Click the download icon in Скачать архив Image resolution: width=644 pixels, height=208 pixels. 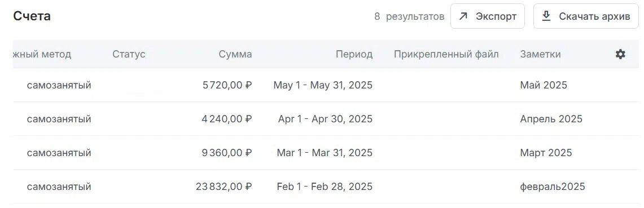(x=546, y=16)
